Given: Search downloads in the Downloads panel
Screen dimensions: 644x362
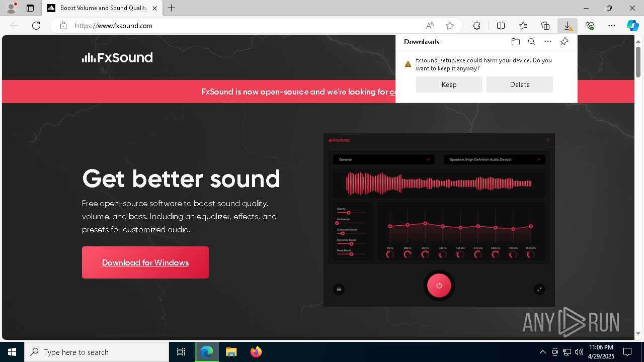Looking at the screenshot, I should click(532, 42).
